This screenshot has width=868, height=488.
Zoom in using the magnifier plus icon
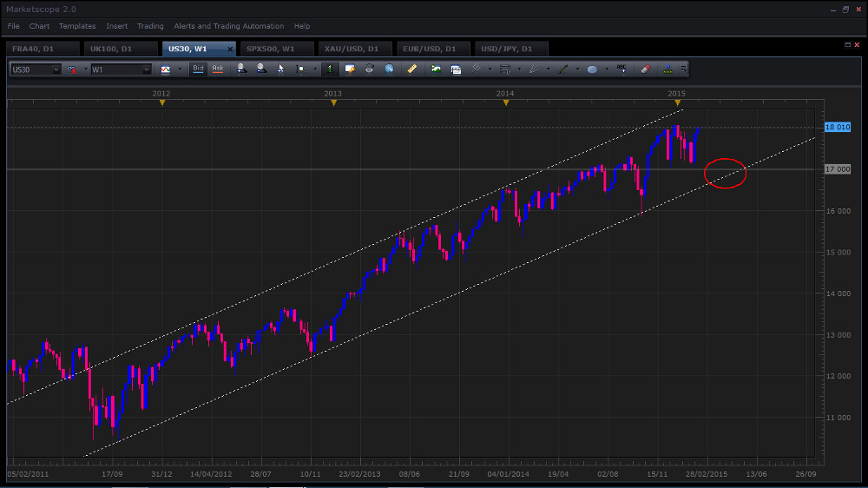coord(242,69)
